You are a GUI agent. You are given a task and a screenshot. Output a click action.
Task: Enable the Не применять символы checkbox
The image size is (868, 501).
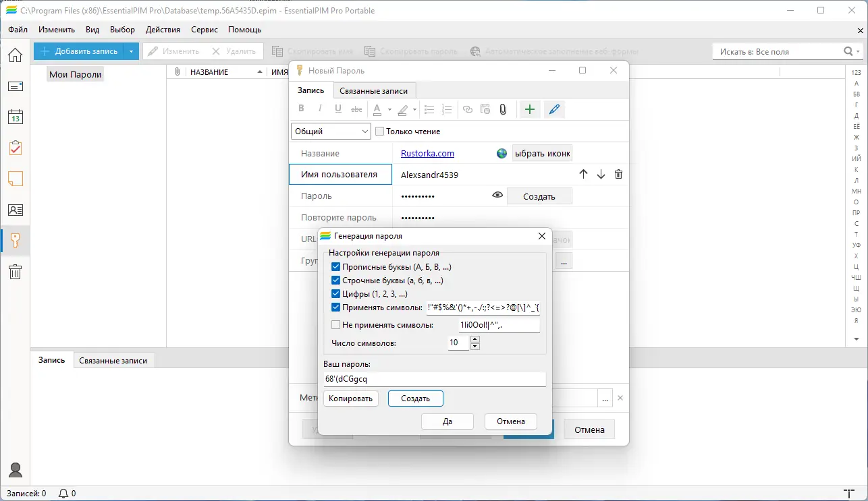[335, 324]
